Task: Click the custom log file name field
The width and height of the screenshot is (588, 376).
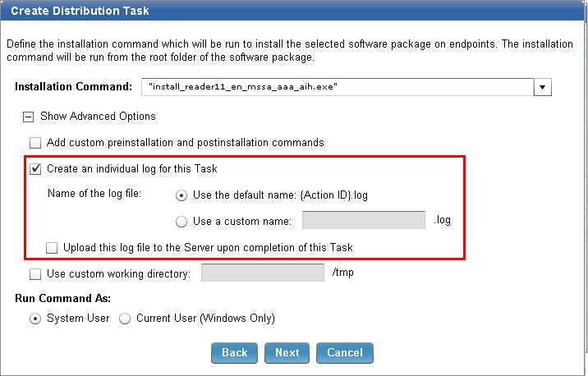Action: (x=363, y=220)
